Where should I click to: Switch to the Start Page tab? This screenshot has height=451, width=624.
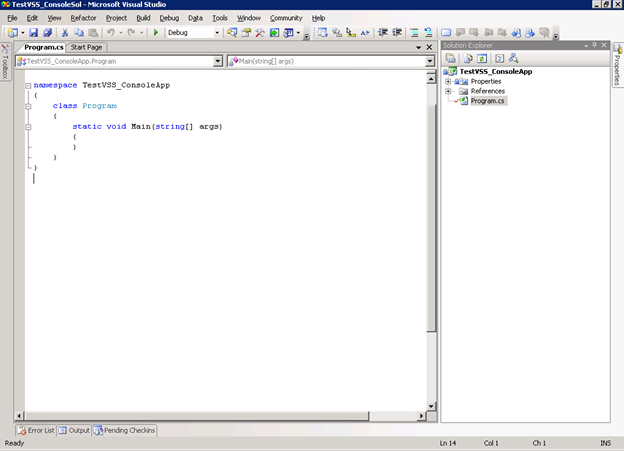point(86,47)
